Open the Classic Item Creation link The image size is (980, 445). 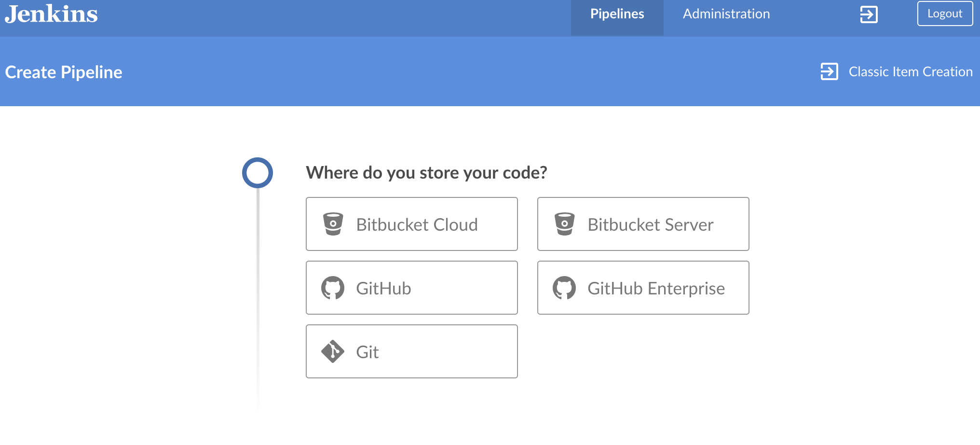pyautogui.click(x=911, y=71)
